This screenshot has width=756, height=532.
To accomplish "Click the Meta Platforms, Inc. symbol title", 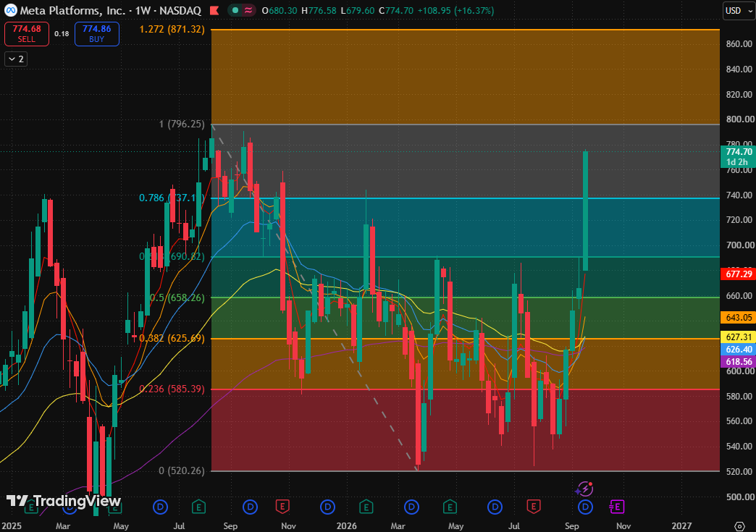I will coord(72,11).
